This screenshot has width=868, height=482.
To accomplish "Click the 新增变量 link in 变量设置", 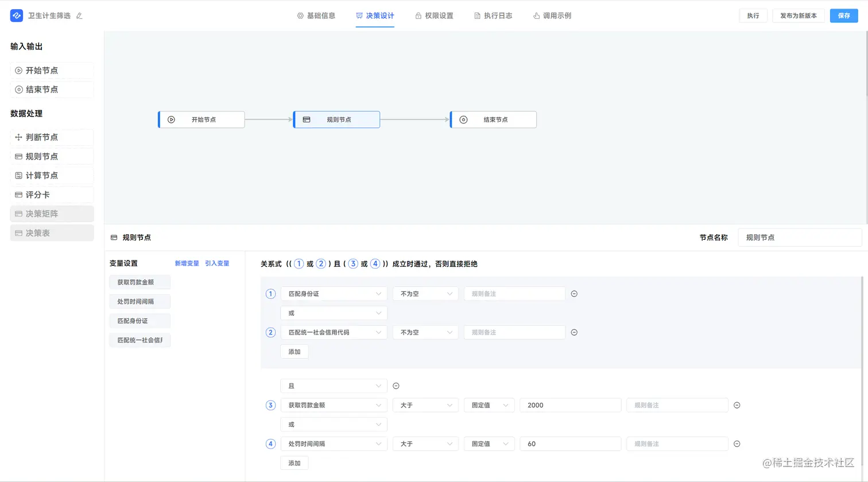I will pyautogui.click(x=186, y=263).
